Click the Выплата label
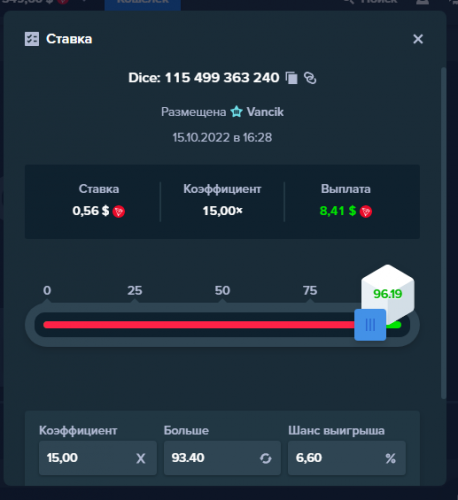The image size is (458, 500). coord(346,189)
